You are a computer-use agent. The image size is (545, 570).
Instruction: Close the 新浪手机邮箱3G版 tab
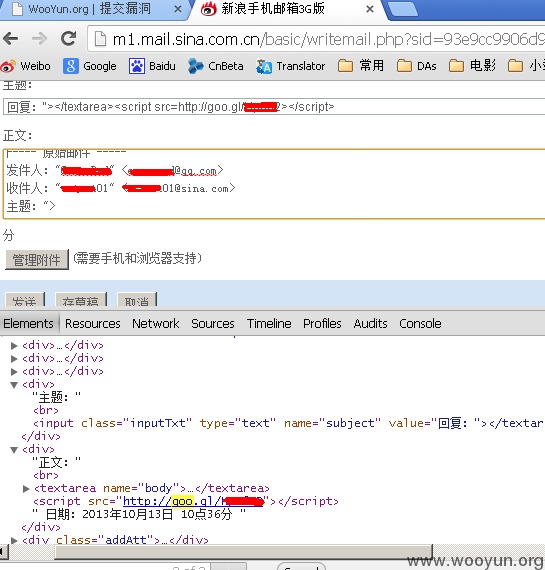pos(370,9)
